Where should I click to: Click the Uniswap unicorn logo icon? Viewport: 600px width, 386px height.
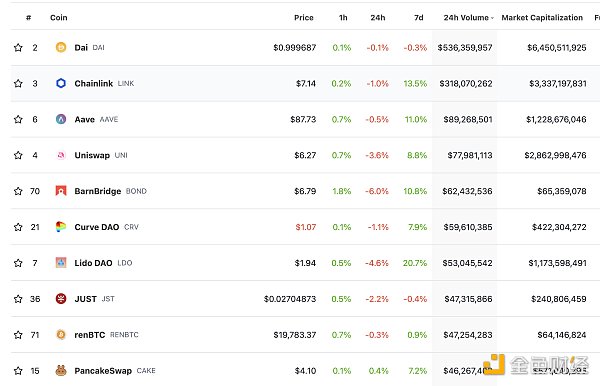(61, 155)
